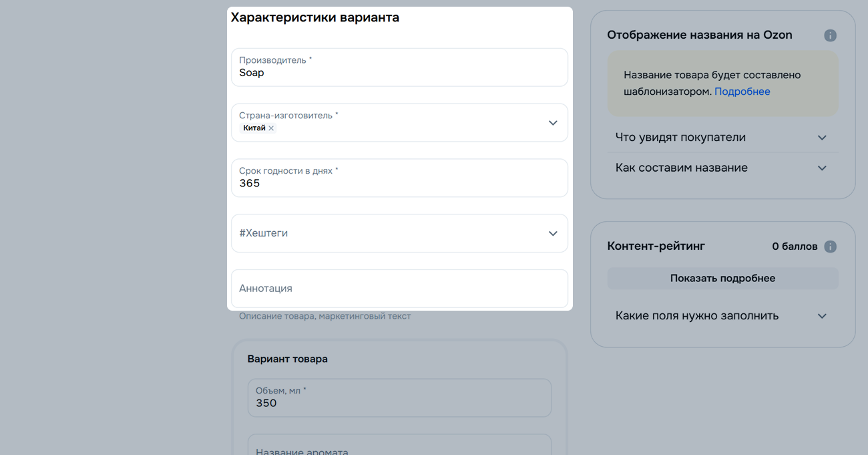
Task: Click the 0 баллов score text
Action: 795,247
